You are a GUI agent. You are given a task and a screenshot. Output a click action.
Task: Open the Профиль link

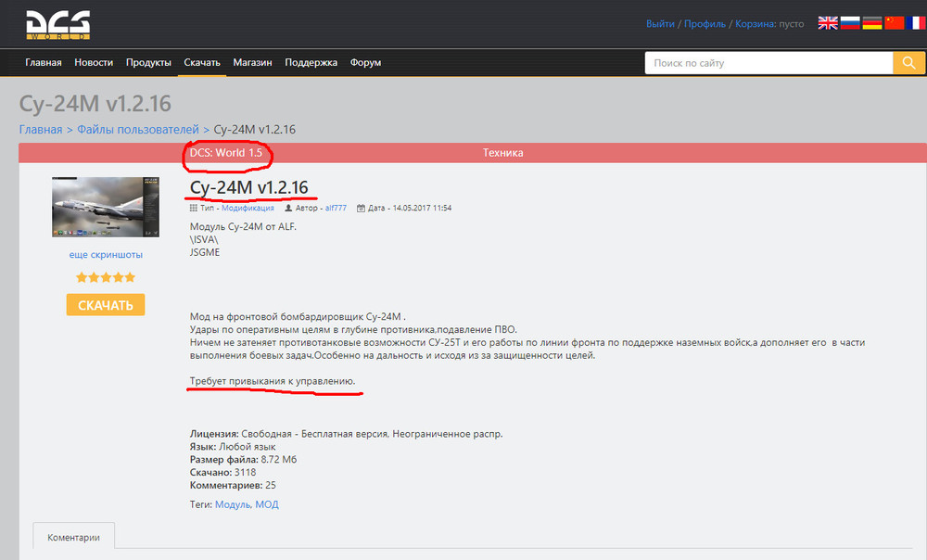705,24
